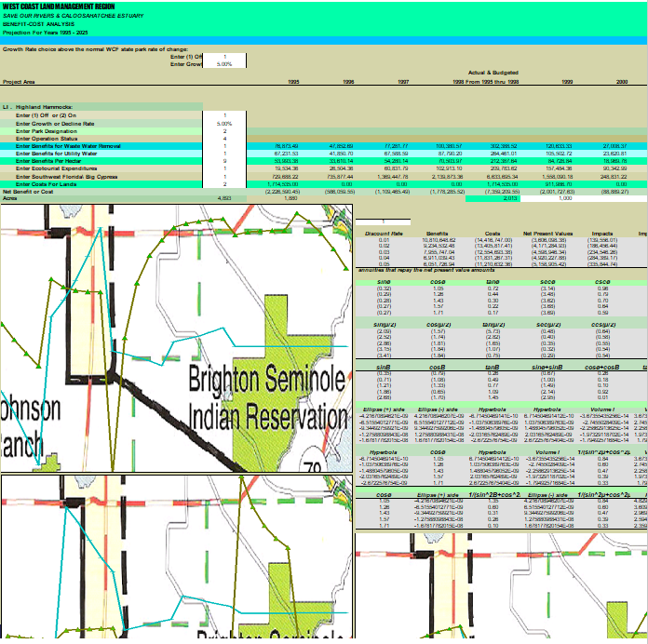Viewport: 648px width, 644px height.
Task: Select Enter Benefits for Waste Water Removal row
Action: pos(74,146)
